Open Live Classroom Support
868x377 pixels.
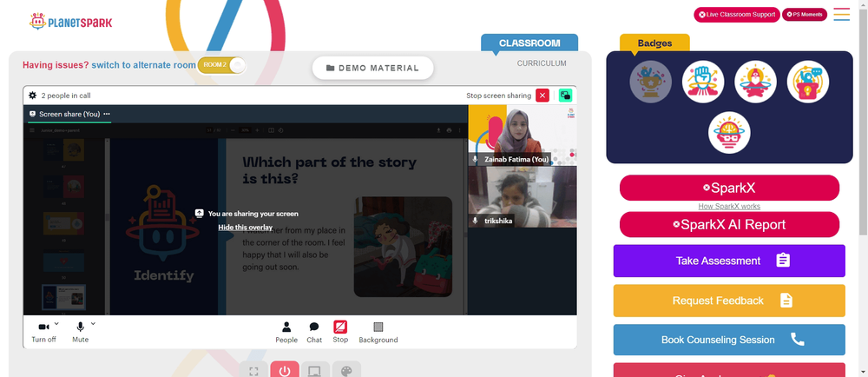point(737,15)
